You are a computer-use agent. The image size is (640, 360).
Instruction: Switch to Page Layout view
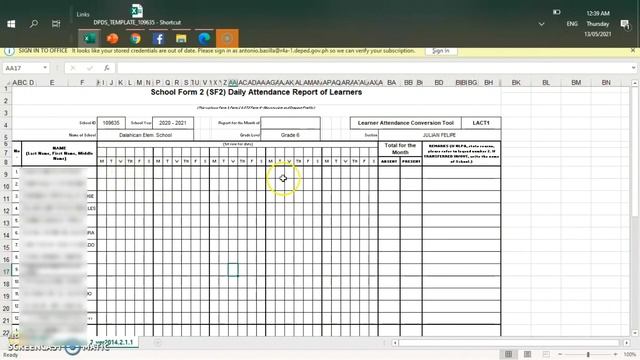pos(527,354)
